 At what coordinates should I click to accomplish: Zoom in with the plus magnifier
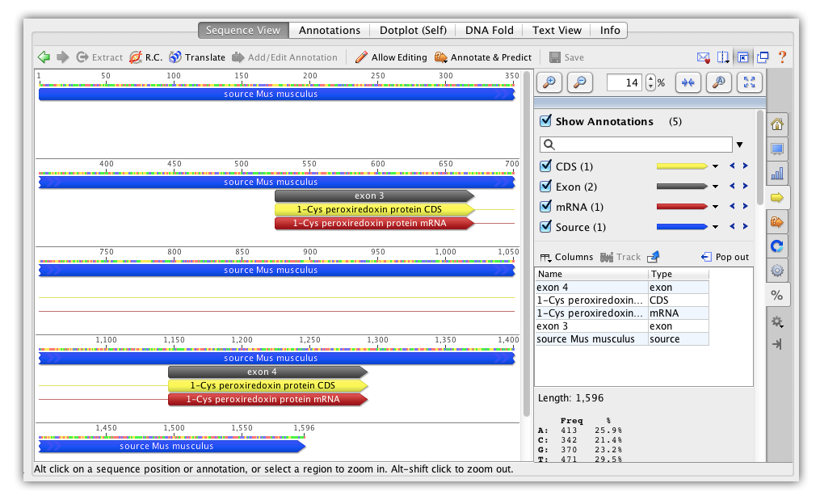point(549,82)
